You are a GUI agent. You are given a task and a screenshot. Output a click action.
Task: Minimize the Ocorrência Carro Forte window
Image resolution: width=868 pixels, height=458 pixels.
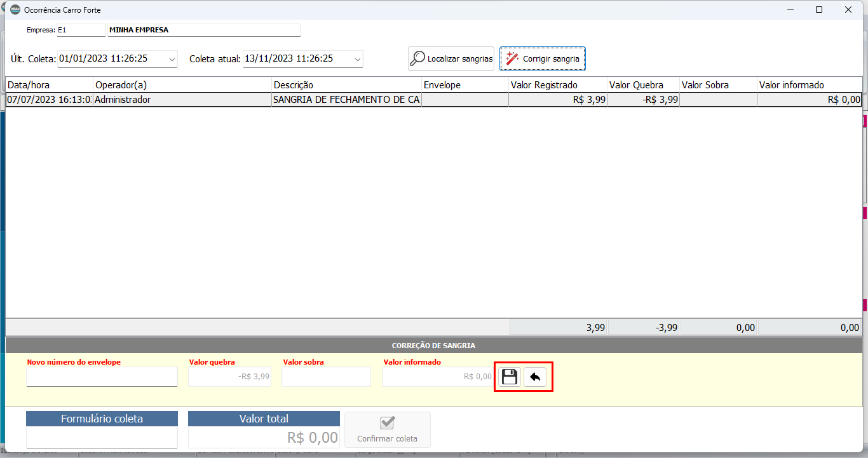point(790,10)
